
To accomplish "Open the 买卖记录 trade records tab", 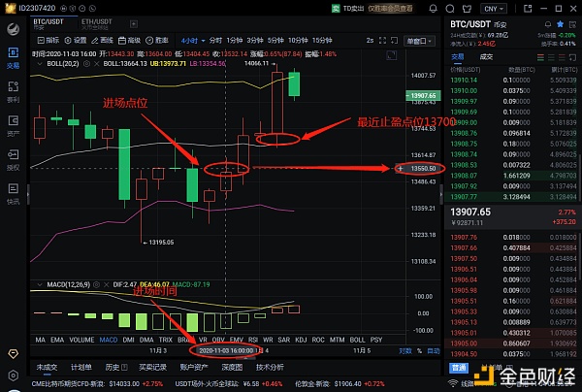I will pyautogui.click(x=152, y=367).
